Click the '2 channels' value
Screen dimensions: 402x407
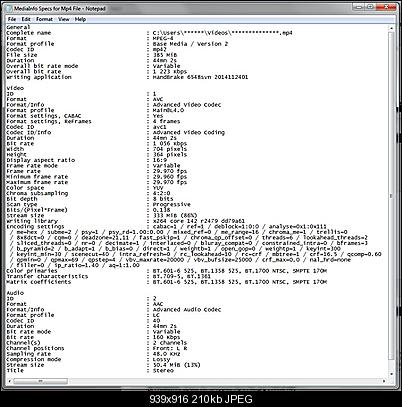click(x=170, y=343)
